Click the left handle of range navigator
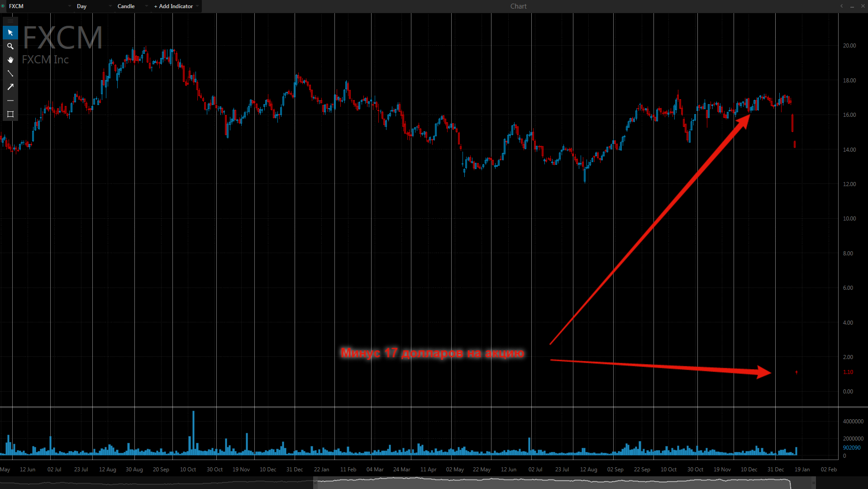Screen dimensions: 868x489 [x=315, y=483]
